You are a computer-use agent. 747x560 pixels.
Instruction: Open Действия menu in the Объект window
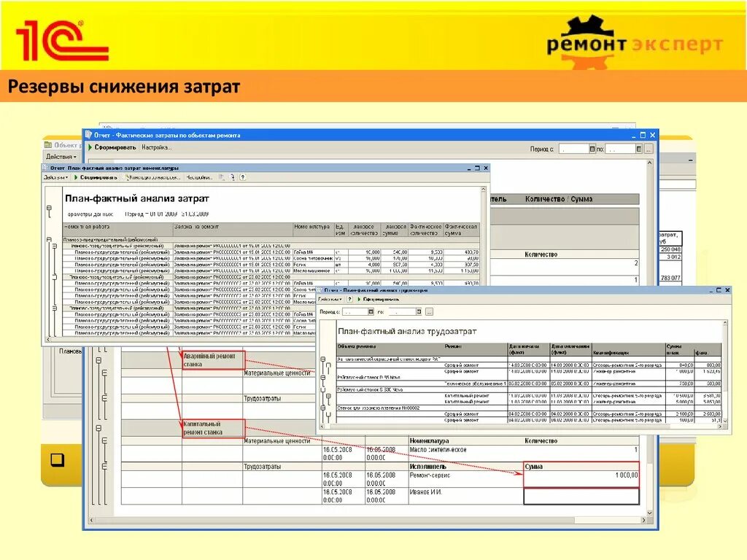pos(61,157)
